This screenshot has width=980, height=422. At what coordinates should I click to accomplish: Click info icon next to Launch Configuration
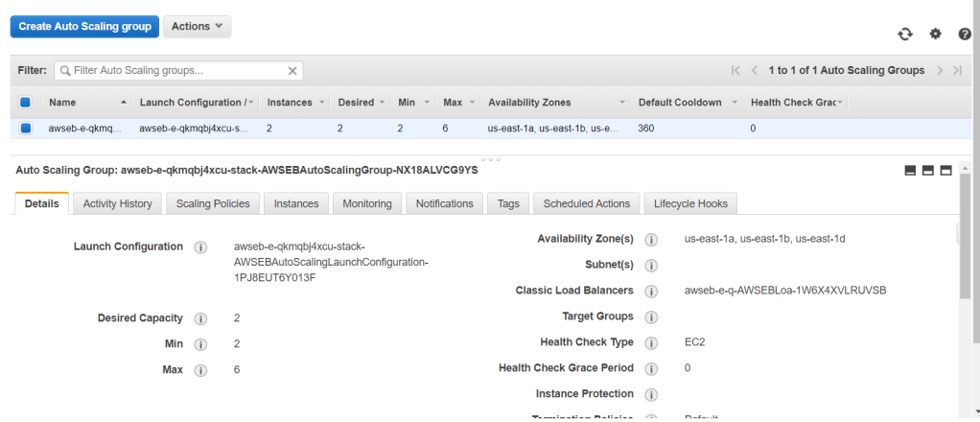click(200, 247)
